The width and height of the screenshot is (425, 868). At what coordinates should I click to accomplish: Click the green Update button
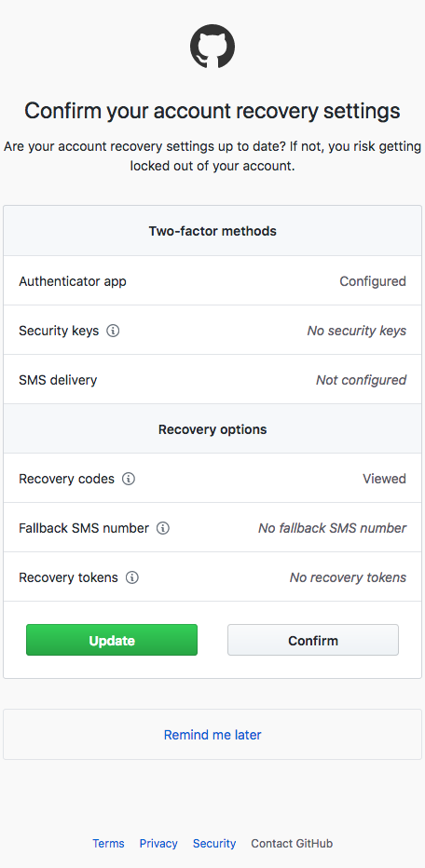tap(112, 640)
